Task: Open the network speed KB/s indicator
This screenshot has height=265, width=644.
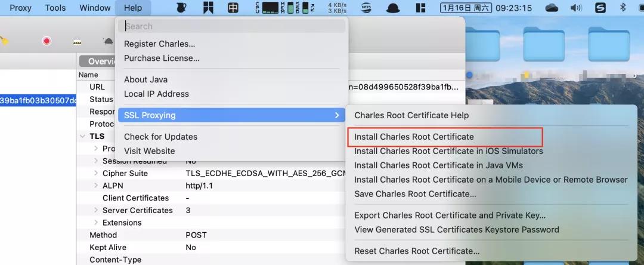Action: [x=337, y=8]
